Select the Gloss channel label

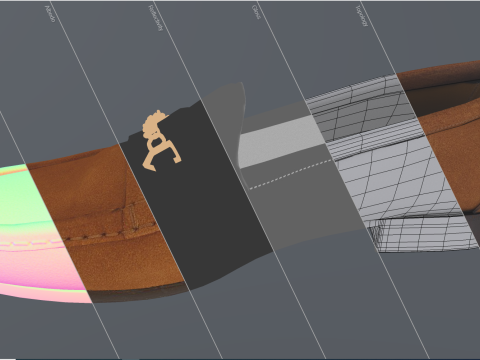click(x=255, y=12)
